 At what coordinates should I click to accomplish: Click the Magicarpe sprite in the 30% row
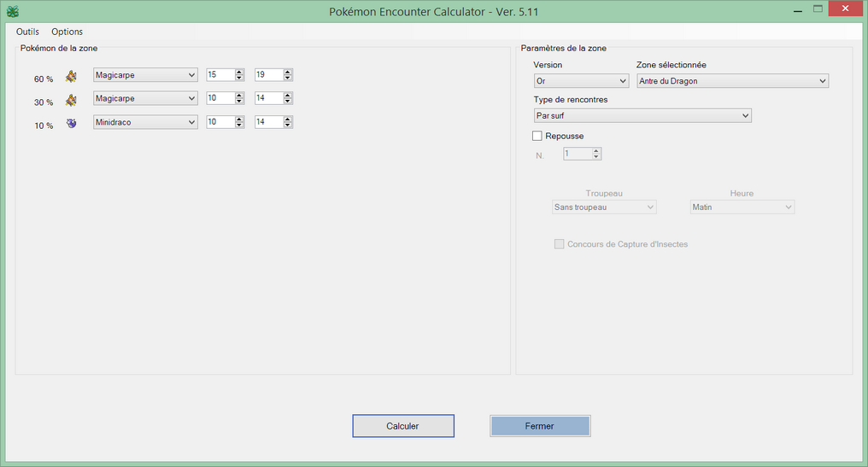(72, 99)
